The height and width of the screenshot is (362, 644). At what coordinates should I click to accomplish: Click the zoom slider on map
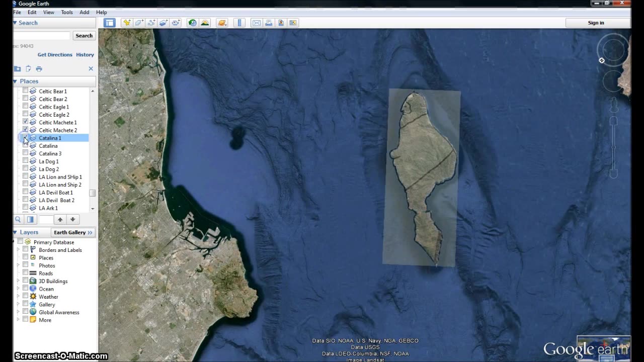[x=614, y=148]
